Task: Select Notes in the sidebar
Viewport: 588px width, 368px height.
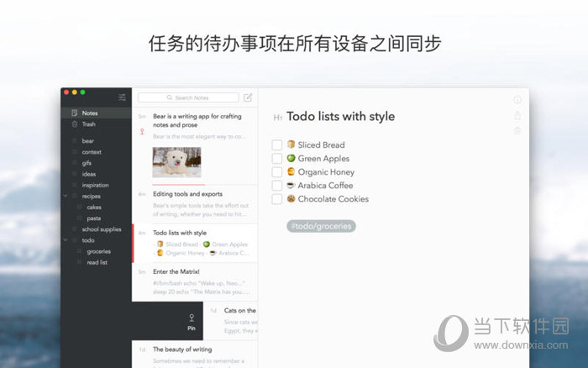Action: point(97,113)
